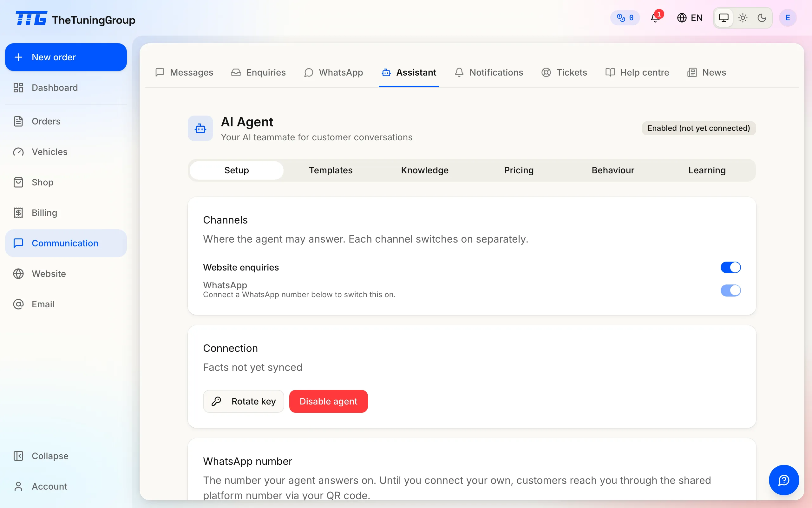The image size is (812, 508).
Task: Click the credits counter badge showing 0
Action: pos(625,17)
